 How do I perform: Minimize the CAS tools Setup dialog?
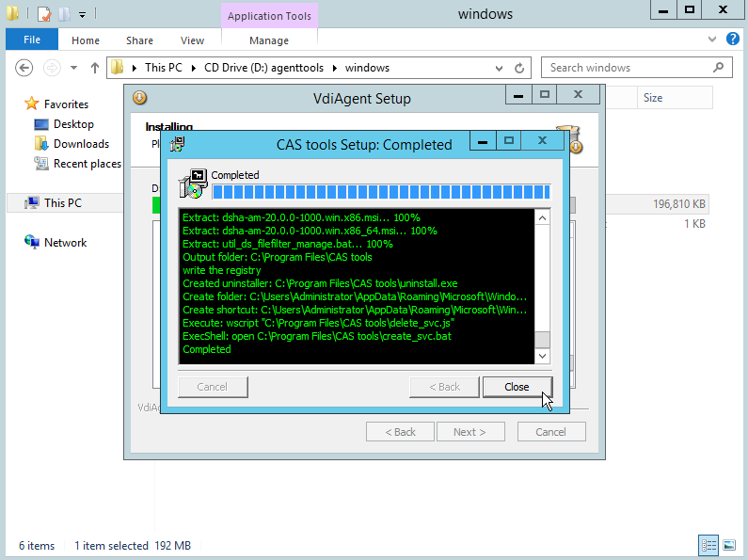[483, 141]
